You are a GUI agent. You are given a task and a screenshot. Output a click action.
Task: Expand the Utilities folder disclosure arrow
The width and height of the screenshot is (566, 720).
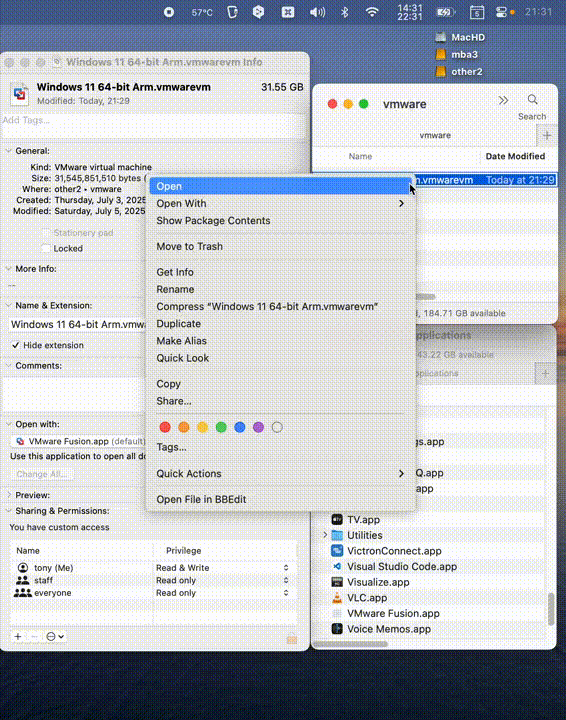(325, 535)
